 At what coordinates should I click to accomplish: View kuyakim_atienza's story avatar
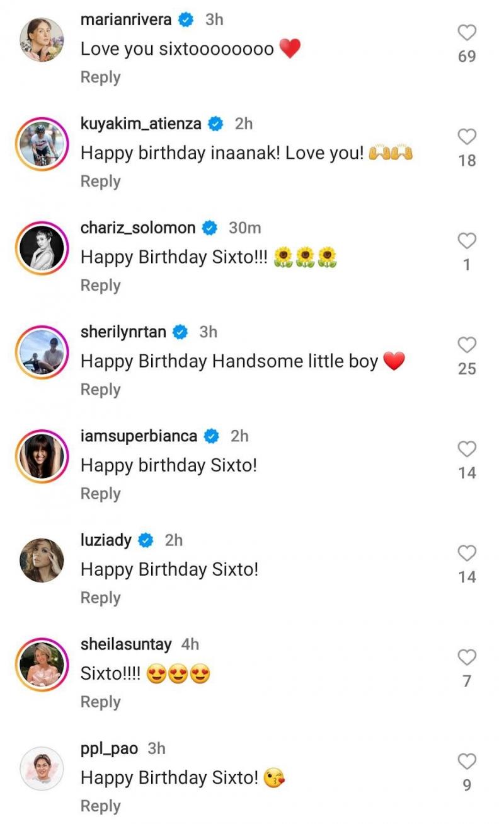(x=42, y=144)
